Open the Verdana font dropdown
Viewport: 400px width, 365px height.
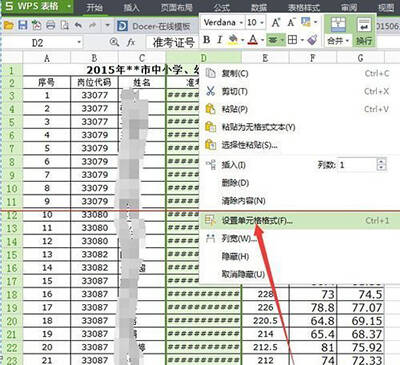tap(223, 22)
